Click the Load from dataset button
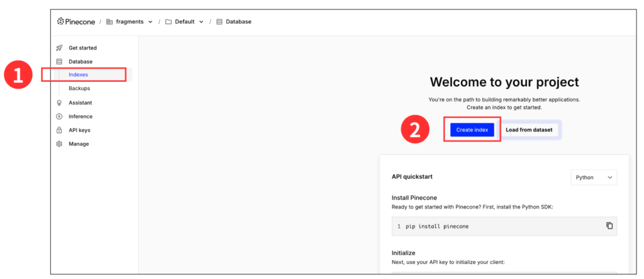This screenshot has width=644, height=279. point(528,130)
